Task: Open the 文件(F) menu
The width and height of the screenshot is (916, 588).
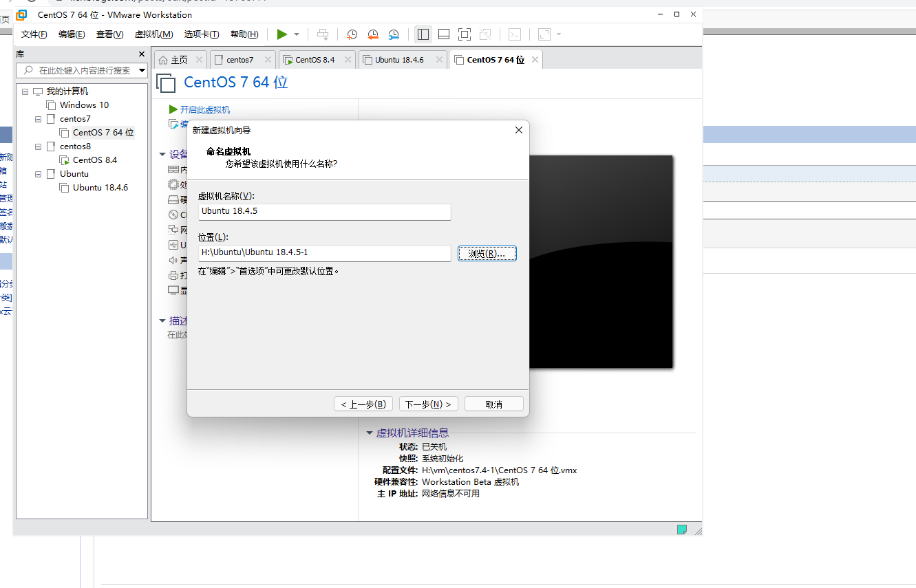Action: tap(34, 34)
